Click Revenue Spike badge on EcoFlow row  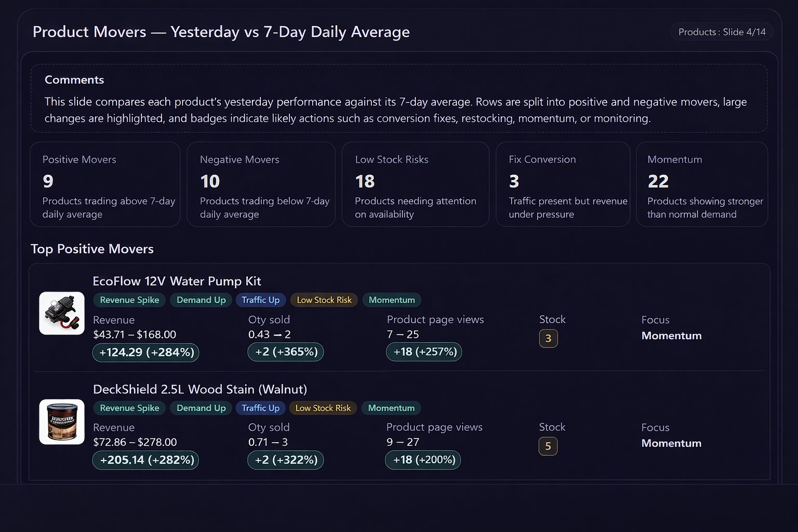129,300
